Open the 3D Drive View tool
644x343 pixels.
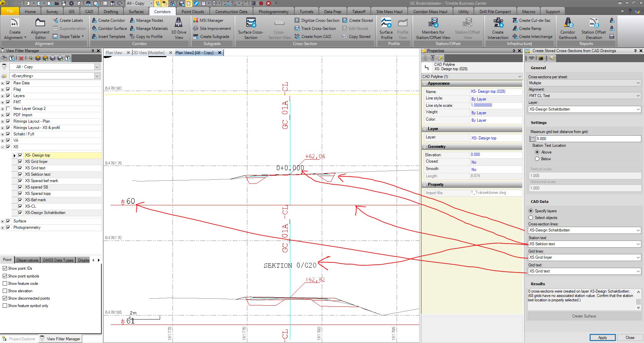pyautogui.click(x=179, y=28)
